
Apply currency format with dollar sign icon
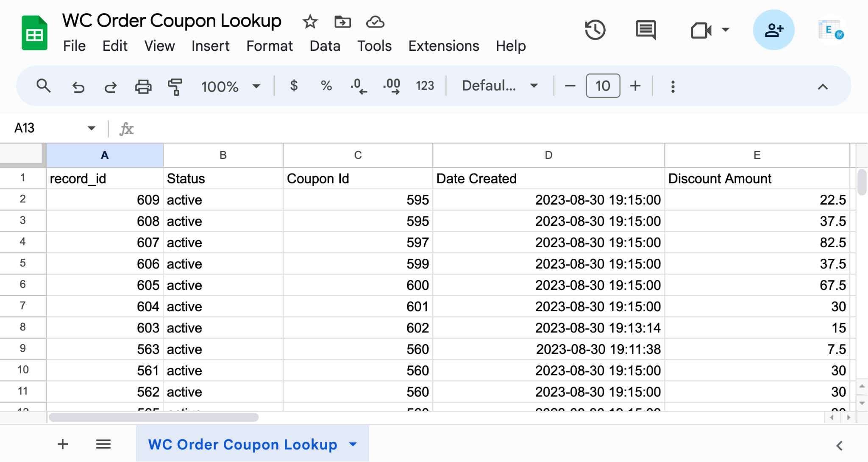coord(294,86)
